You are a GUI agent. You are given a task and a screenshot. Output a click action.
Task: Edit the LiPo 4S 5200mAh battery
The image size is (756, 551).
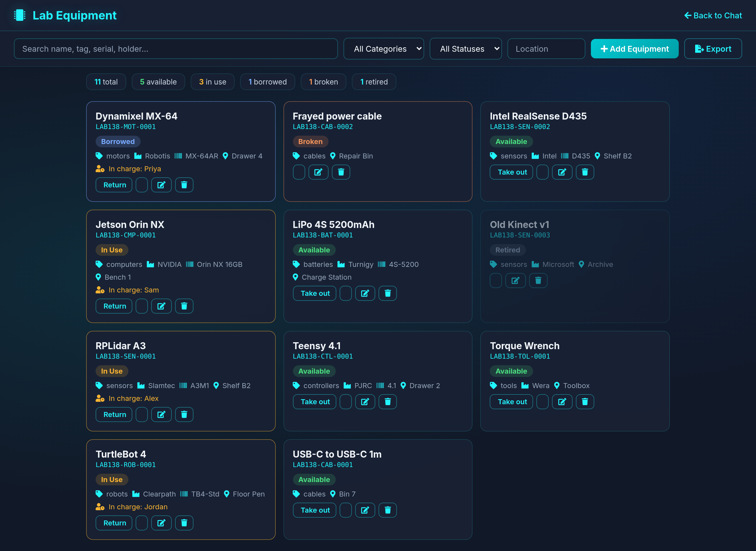coord(365,293)
